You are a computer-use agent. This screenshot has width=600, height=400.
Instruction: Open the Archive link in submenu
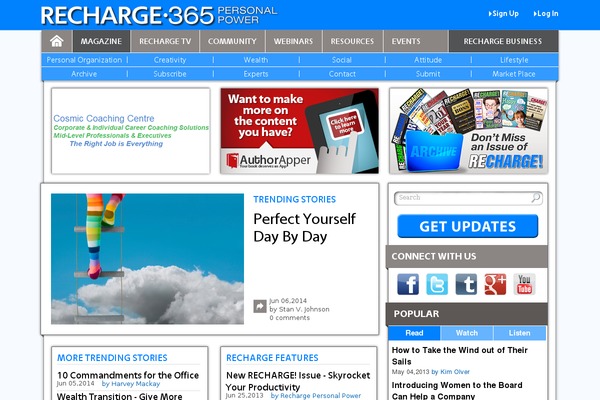pos(84,74)
